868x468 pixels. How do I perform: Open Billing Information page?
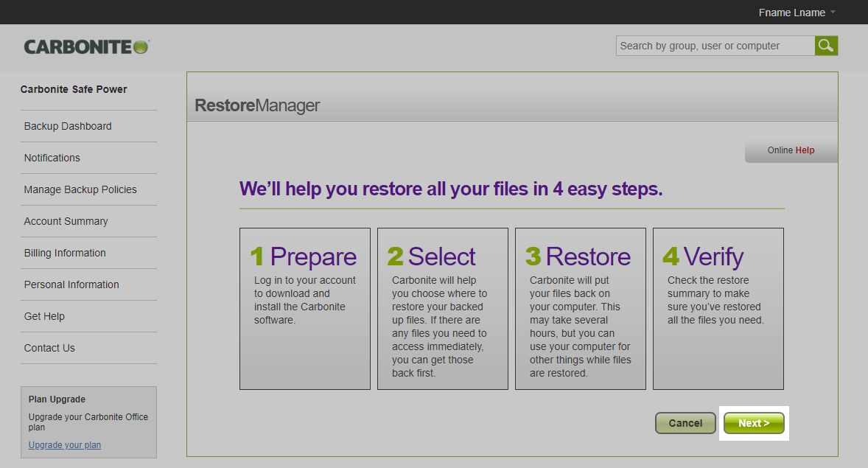tap(65, 253)
